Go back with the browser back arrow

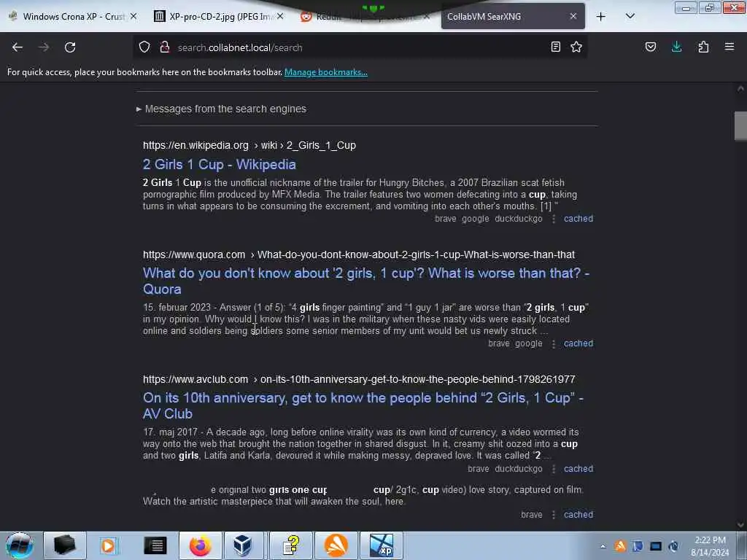(18, 47)
